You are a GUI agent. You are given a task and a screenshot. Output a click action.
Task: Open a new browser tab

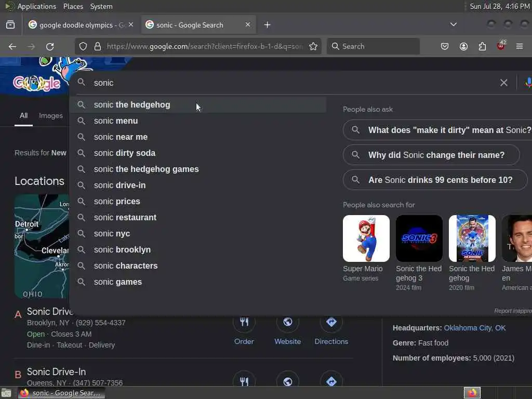click(x=268, y=25)
